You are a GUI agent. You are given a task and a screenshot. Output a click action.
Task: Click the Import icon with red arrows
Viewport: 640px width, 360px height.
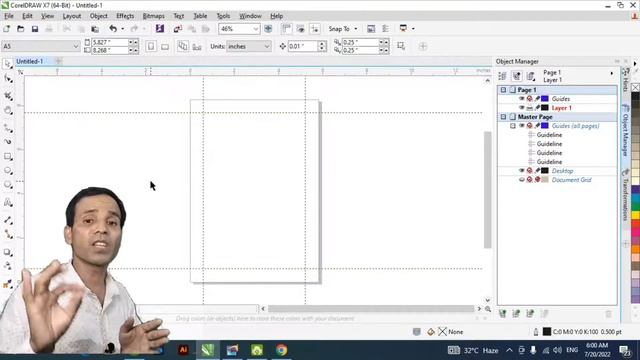pyautogui.click(x=178, y=29)
